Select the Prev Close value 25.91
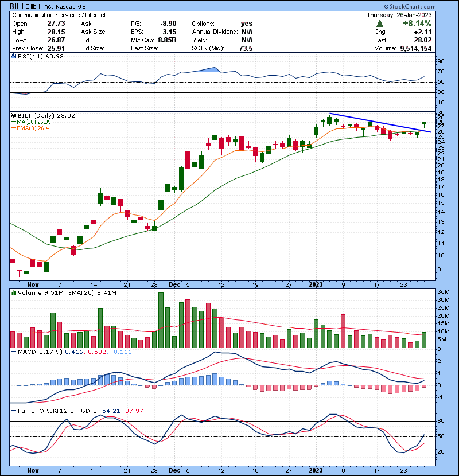Screen dimensions: 459x476 pyautogui.click(x=56, y=48)
